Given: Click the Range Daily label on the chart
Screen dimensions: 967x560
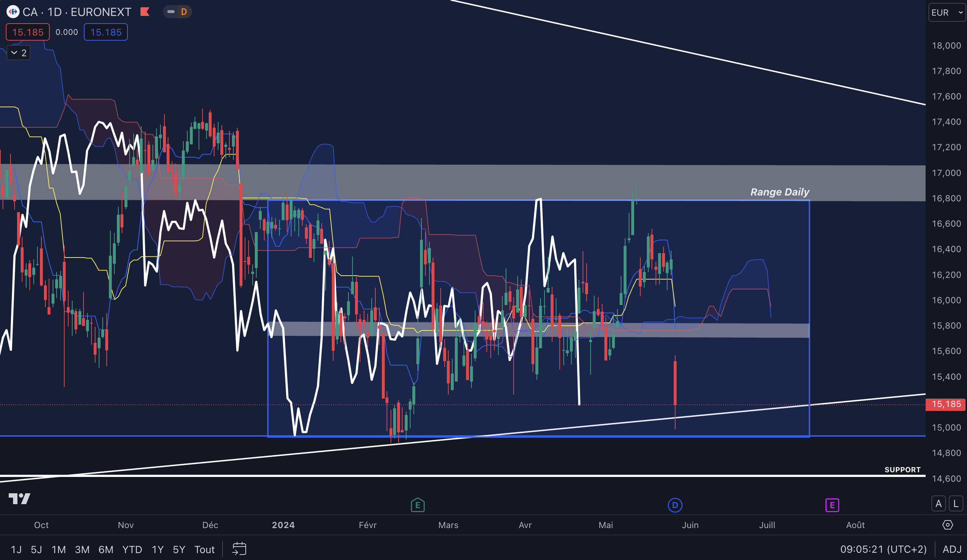Looking at the screenshot, I should click(x=780, y=192).
